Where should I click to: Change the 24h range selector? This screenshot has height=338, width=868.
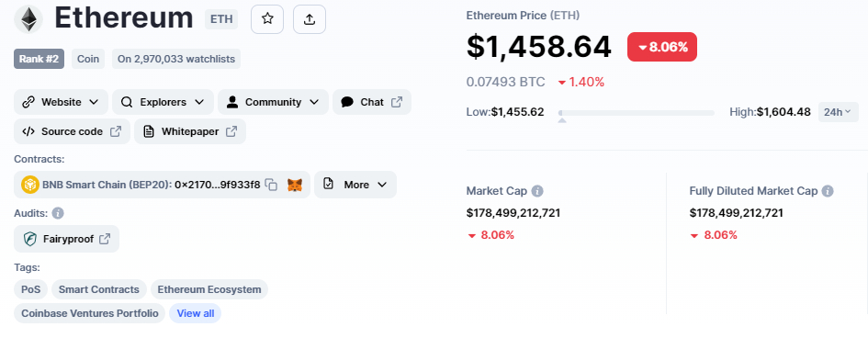838,112
